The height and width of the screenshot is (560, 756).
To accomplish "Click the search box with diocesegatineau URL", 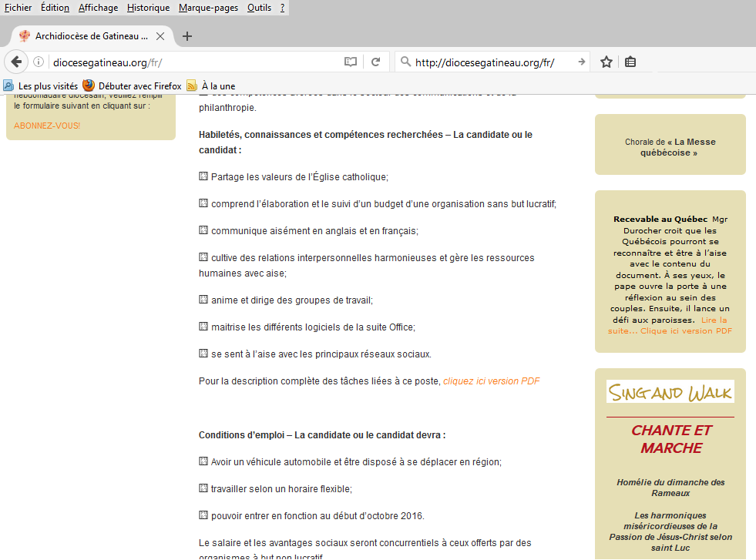I will coord(492,62).
